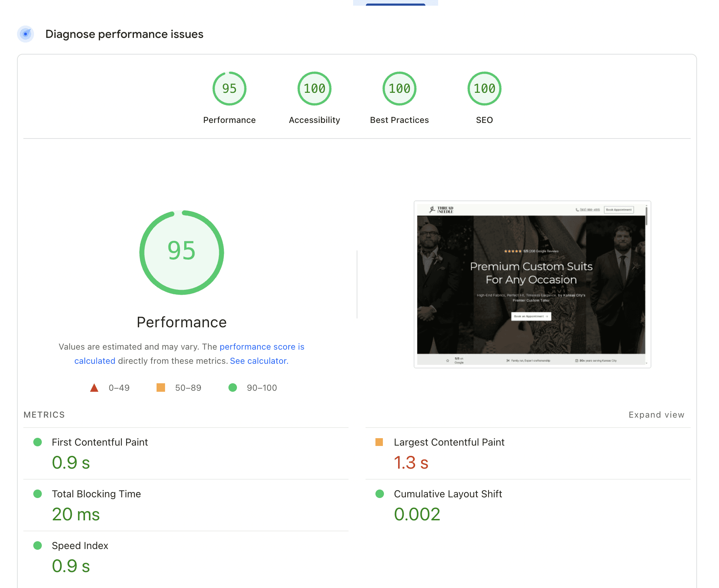Expand the First Contentful Paint metric

(x=100, y=442)
